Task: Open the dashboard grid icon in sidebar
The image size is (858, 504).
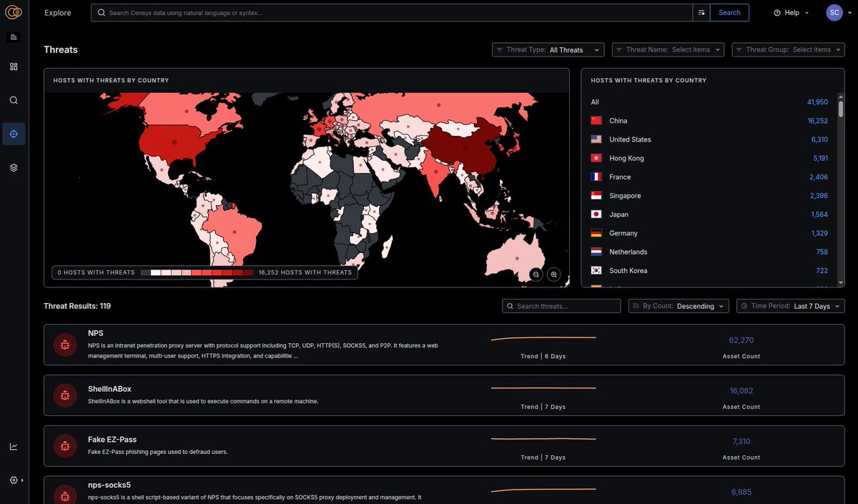Action: click(14, 66)
